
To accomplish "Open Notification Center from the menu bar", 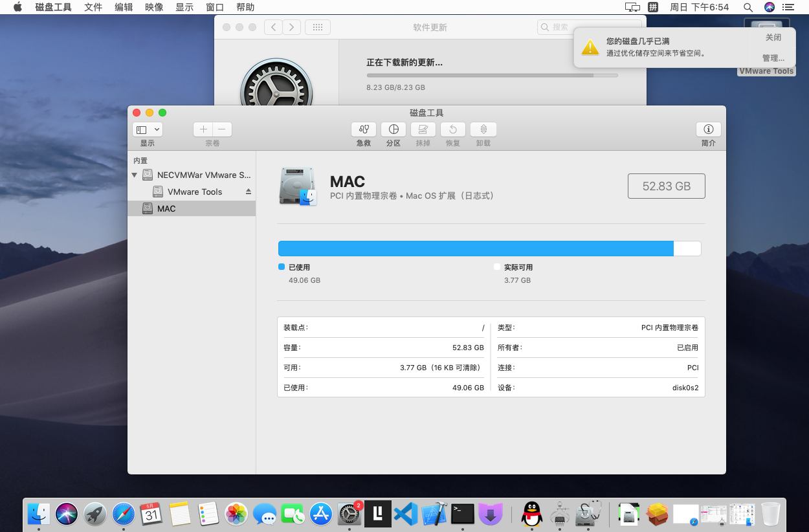I will (x=788, y=7).
